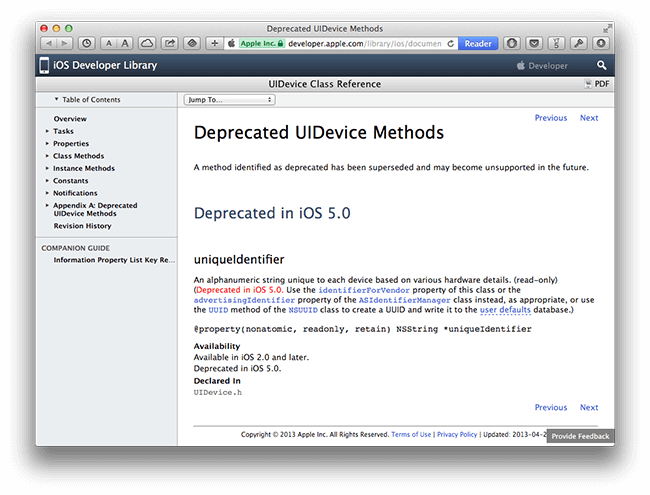The image size is (650, 495).
Task: Expand the Instance Methods section triangle
Action: coord(47,168)
